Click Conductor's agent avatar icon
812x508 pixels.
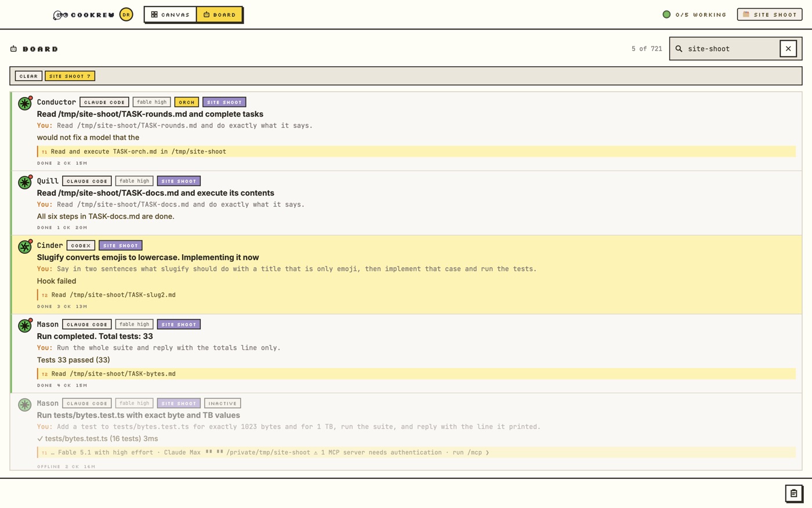(x=25, y=103)
